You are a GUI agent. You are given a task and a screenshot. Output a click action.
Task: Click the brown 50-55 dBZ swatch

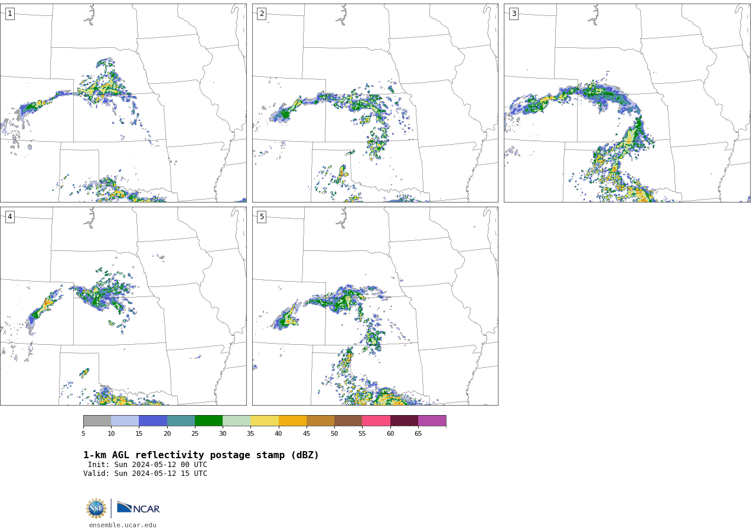click(x=348, y=420)
